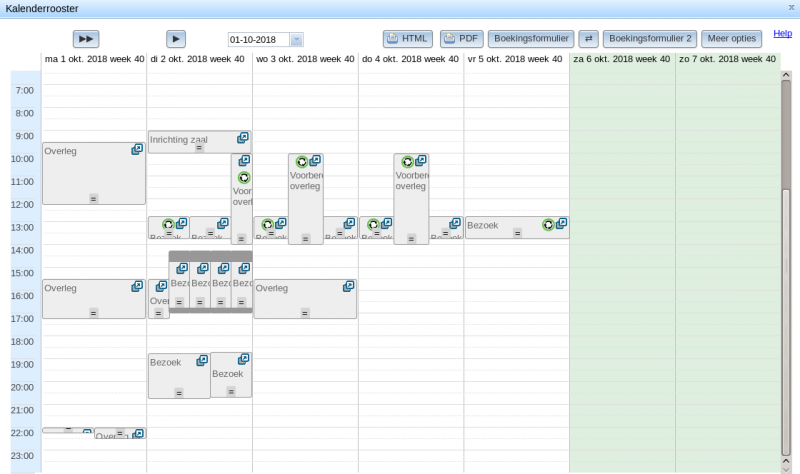Click the scrollbar up arrow
Viewport: 800px width, 474px height.
click(786, 75)
